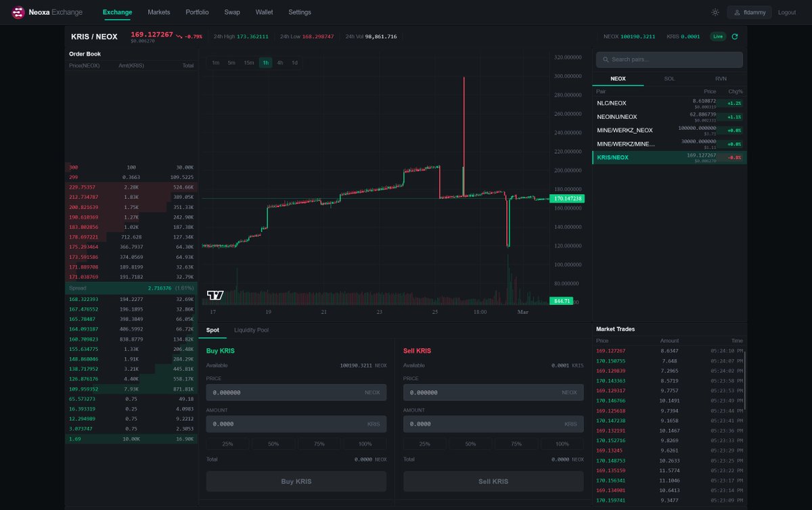Click the Pair column header
This screenshot has width=812, height=510.
point(601,91)
